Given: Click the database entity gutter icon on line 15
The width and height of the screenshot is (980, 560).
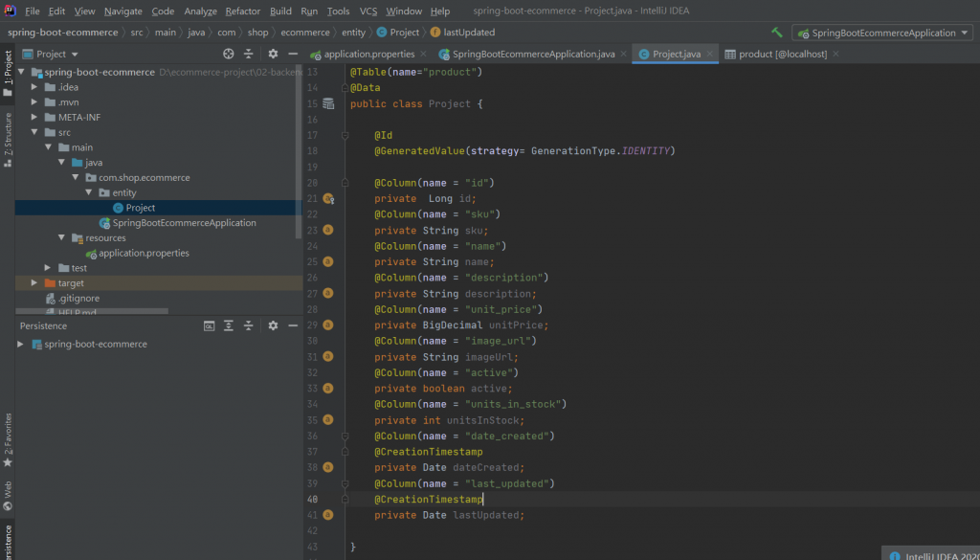Looking at the screenshot, I should (x=328, y=103).
